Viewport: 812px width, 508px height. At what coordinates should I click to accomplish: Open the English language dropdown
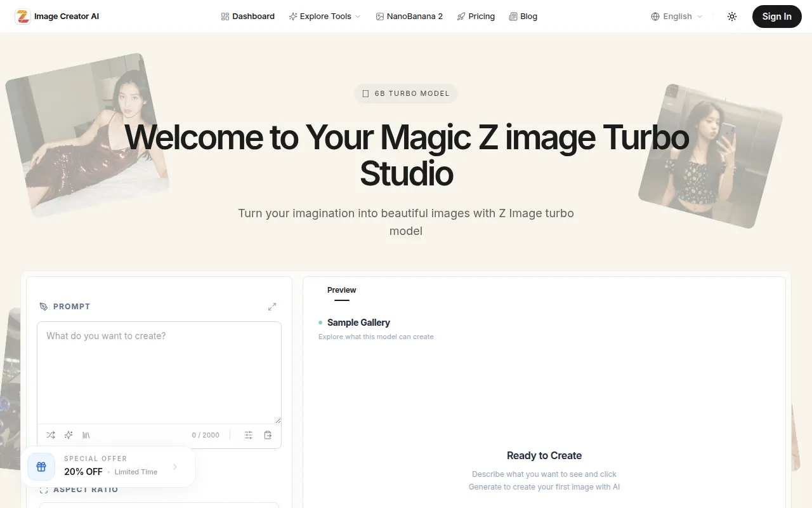677,17
